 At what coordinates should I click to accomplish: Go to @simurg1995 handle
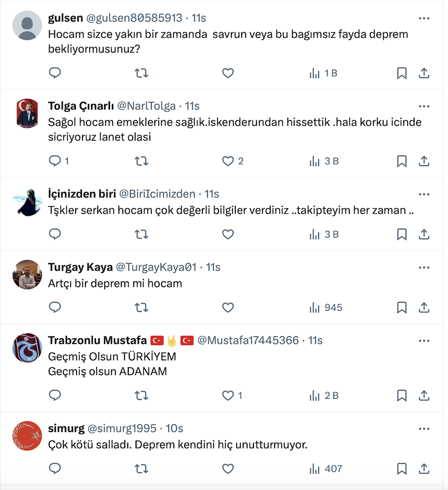coord(122,429)
